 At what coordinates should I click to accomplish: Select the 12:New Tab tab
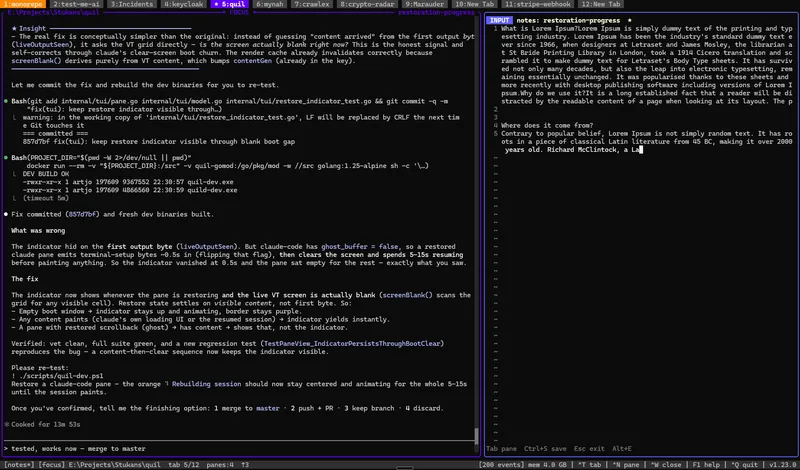point(601,4)
